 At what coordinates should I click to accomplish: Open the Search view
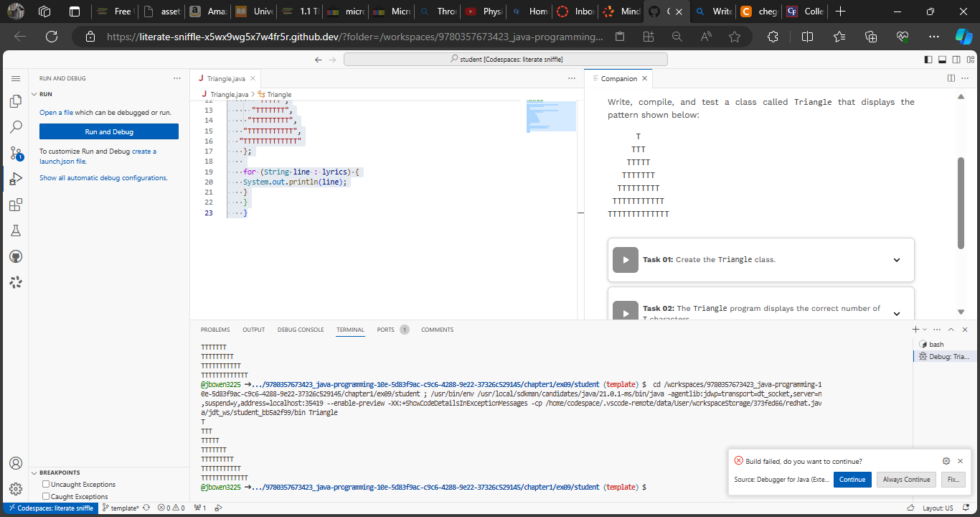[15, 126]
